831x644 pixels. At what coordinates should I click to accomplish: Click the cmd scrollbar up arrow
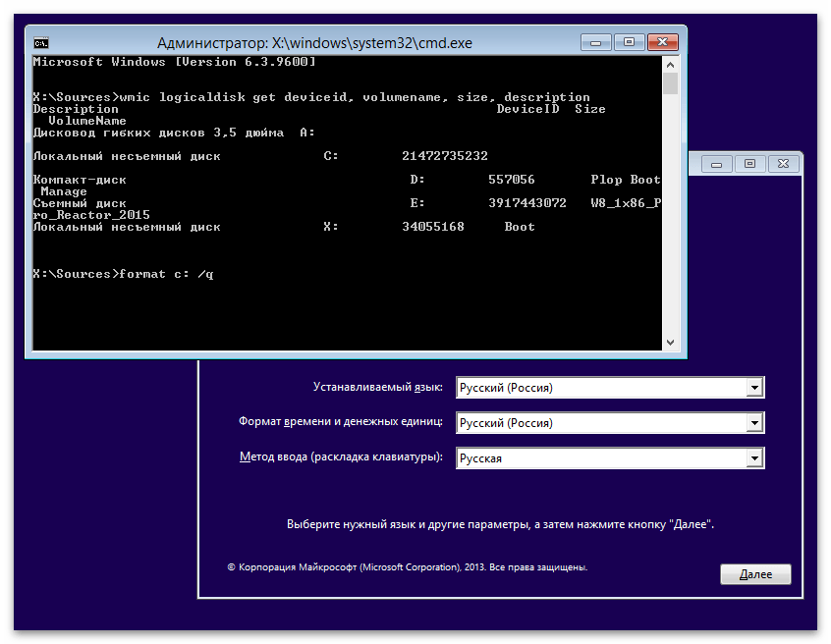click(670, 65)
